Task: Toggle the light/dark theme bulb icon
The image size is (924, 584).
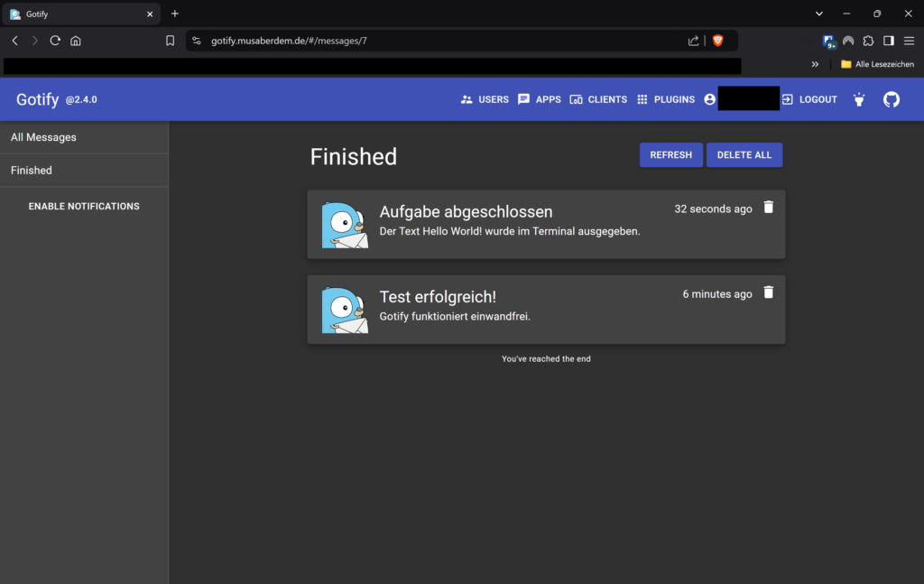Action: (x=859, y=99)
